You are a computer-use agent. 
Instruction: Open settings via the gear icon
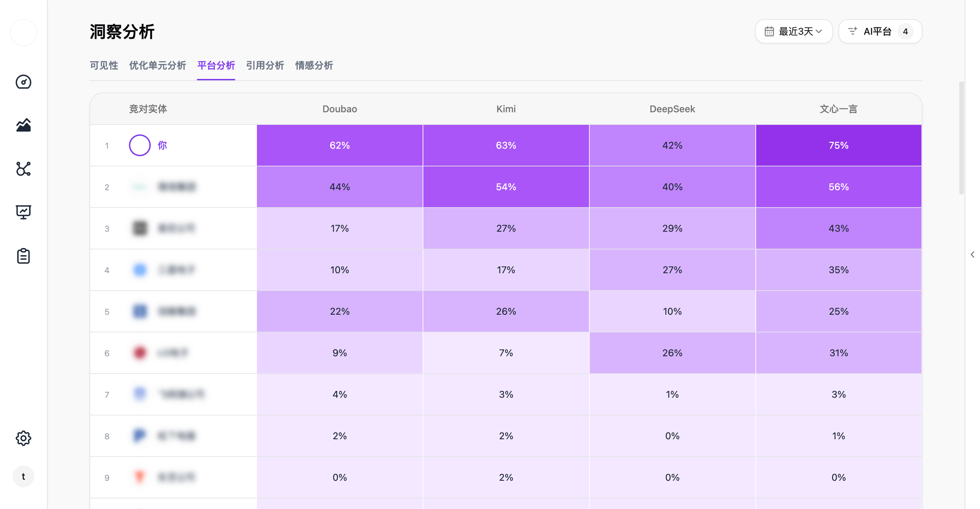[x=23, y=438]
